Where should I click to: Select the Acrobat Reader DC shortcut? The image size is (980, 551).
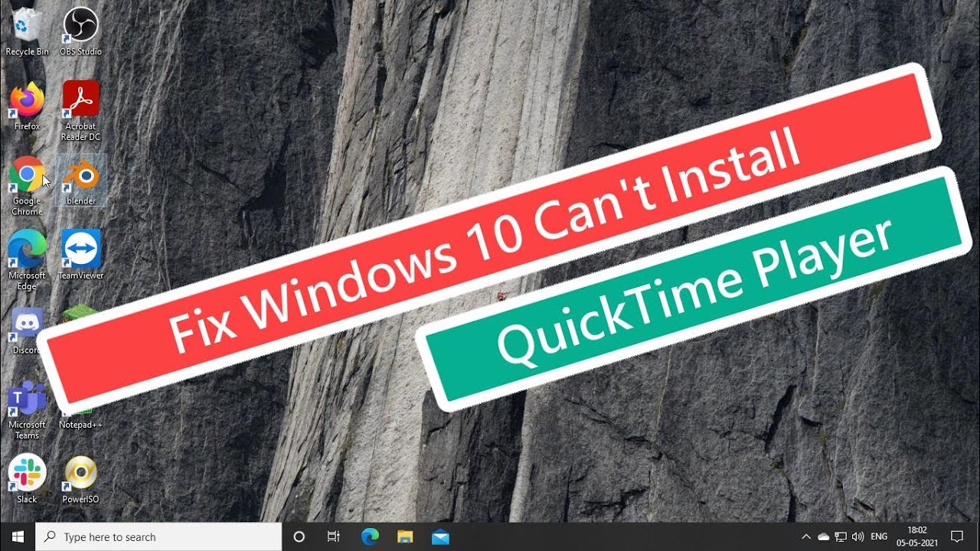[x=80, y=111]
